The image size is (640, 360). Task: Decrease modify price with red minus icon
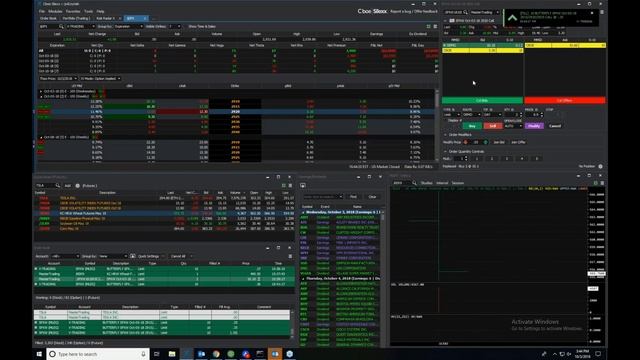[x=465, y=142]
